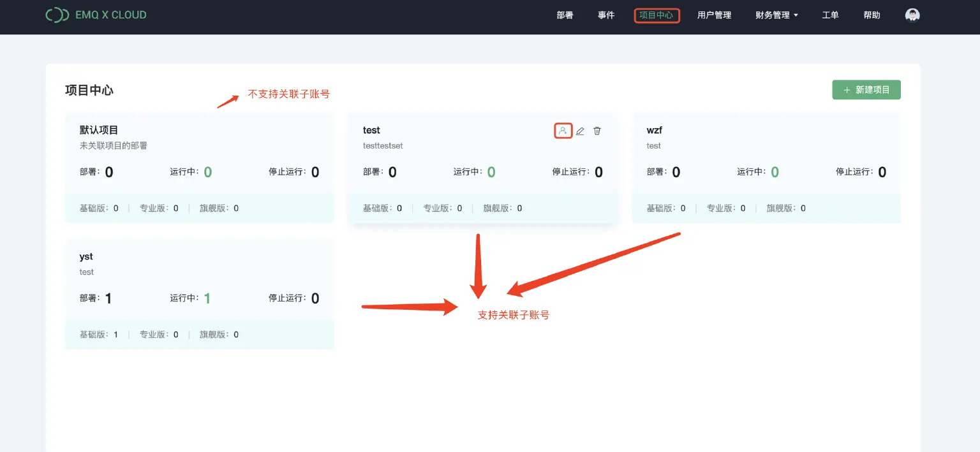
Task: Open the user avatar in top bar
Action: (x=912, y=15)
